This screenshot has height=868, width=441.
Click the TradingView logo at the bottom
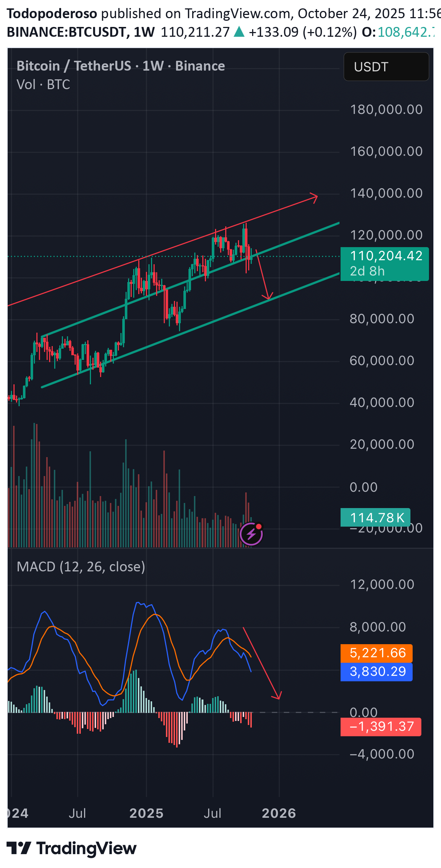tap(72, 848)
